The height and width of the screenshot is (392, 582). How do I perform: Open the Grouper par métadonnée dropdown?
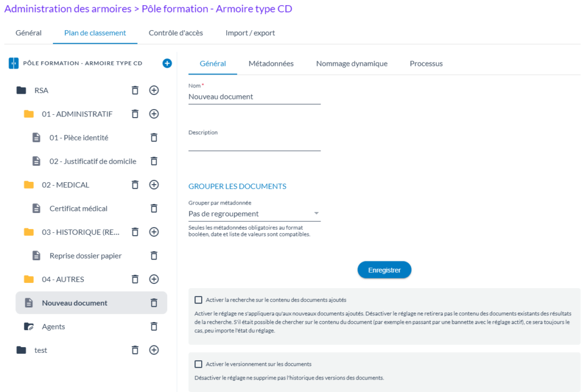[x=254, y=214]
